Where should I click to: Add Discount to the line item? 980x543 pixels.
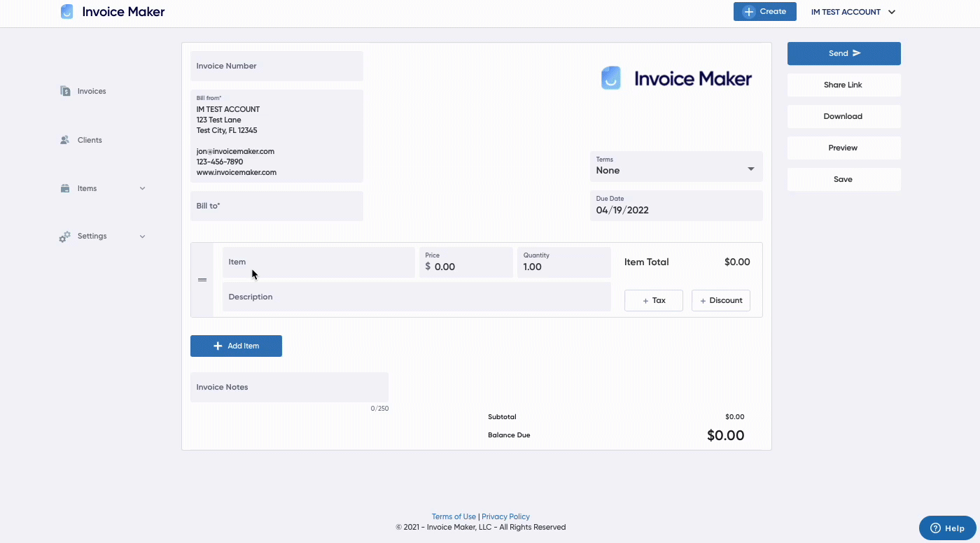(721, 300)
